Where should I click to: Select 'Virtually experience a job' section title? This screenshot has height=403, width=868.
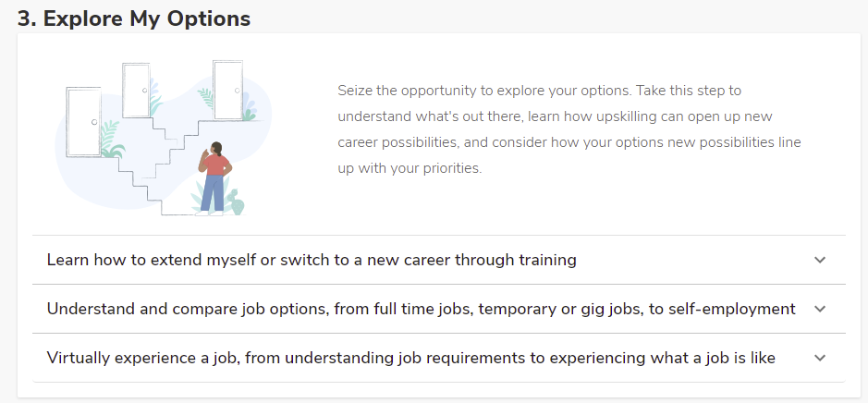[410, 358]
